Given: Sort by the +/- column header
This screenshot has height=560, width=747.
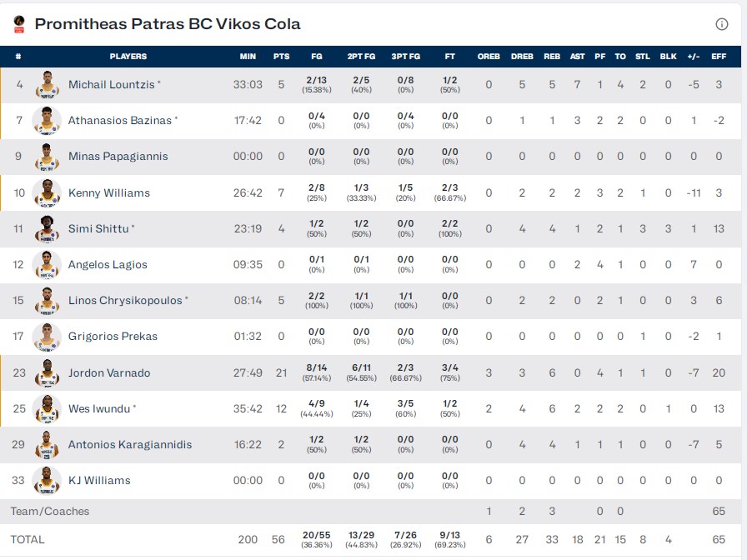Looking at the screenshot, I should click(693, 57).
